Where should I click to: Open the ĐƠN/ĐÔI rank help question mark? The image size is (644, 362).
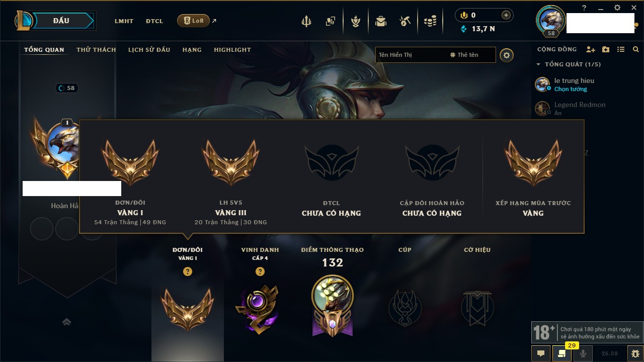point(188,271)
